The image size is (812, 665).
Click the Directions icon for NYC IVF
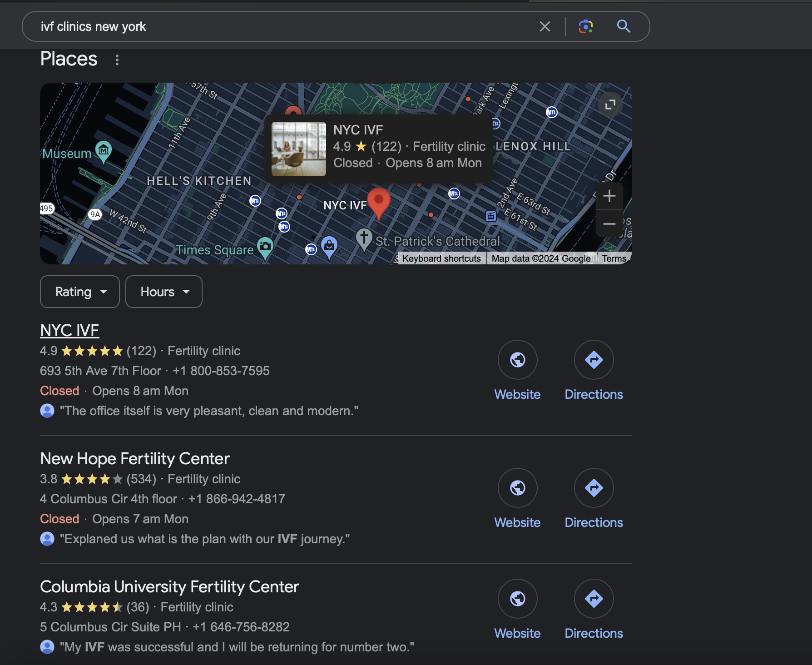tap(594, 360)
